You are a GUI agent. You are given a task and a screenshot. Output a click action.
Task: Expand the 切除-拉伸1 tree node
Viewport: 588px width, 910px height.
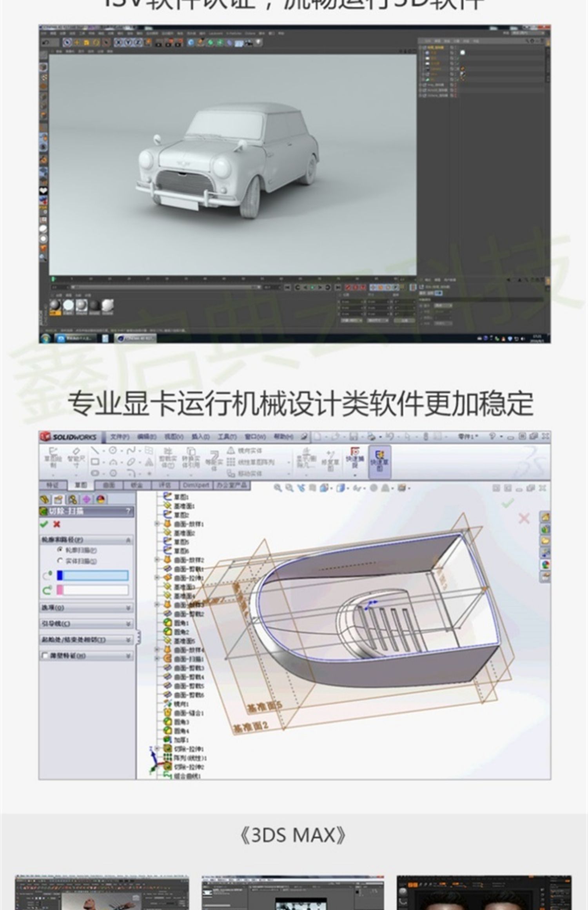pos(157,748)
